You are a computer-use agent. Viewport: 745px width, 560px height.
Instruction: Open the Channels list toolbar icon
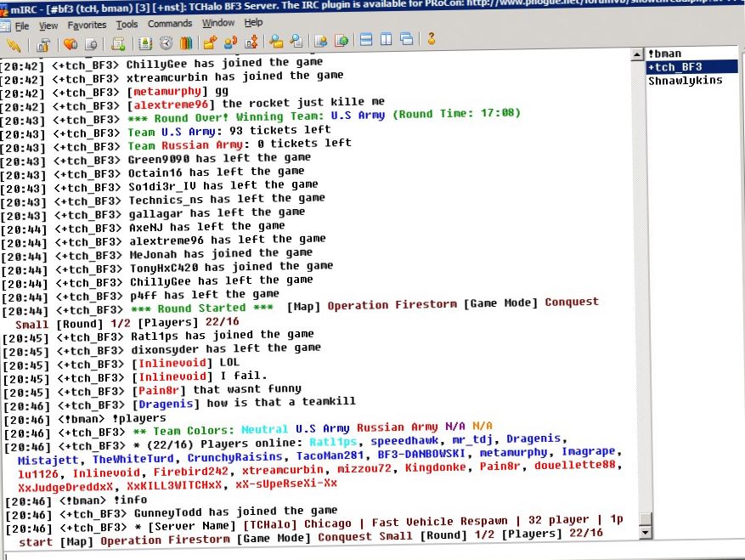pyautogui.click(x=91, y=44)
